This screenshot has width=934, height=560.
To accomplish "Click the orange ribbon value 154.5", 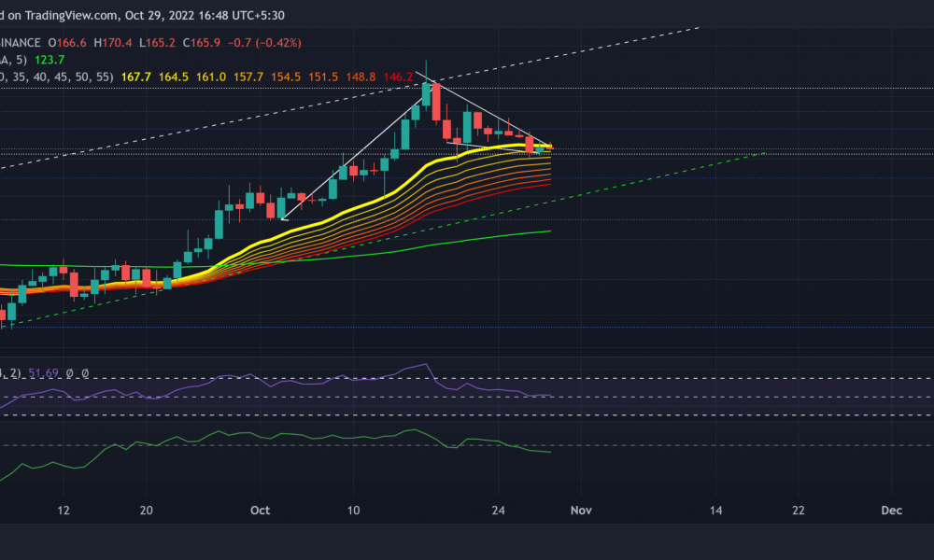I will coord(286,77).
